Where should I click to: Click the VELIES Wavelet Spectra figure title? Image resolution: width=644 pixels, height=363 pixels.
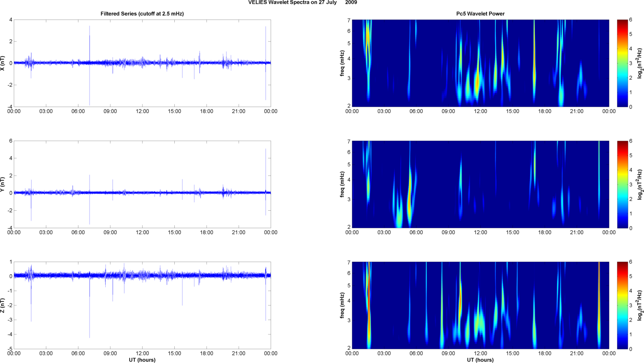pyautogui.click(x=303, y=3)
